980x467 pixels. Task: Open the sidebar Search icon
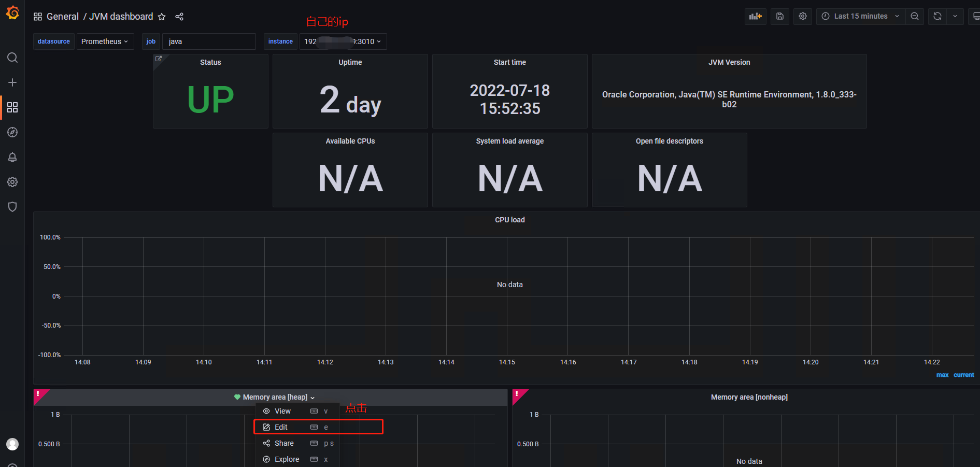[x=12, y=58]
